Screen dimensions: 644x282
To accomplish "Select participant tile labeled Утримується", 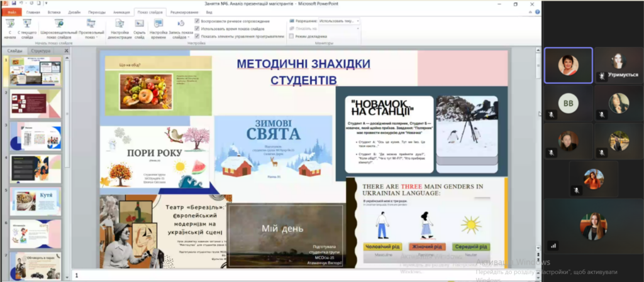I will [619, 65].
